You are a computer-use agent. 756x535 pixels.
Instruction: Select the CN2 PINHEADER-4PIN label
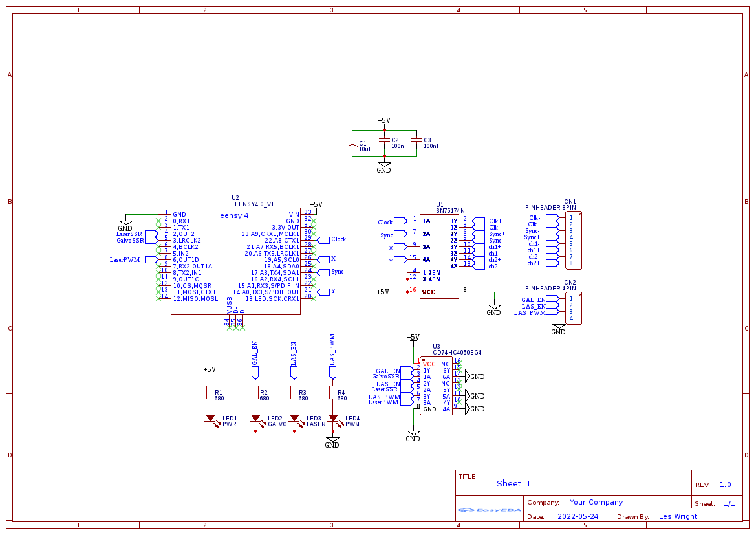(x=550, y=285)
